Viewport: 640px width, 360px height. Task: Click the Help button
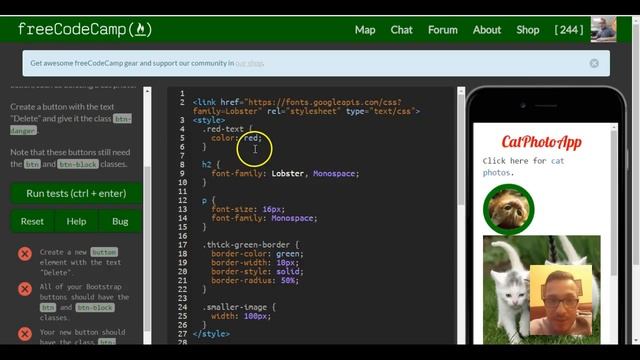coord(76,221)
